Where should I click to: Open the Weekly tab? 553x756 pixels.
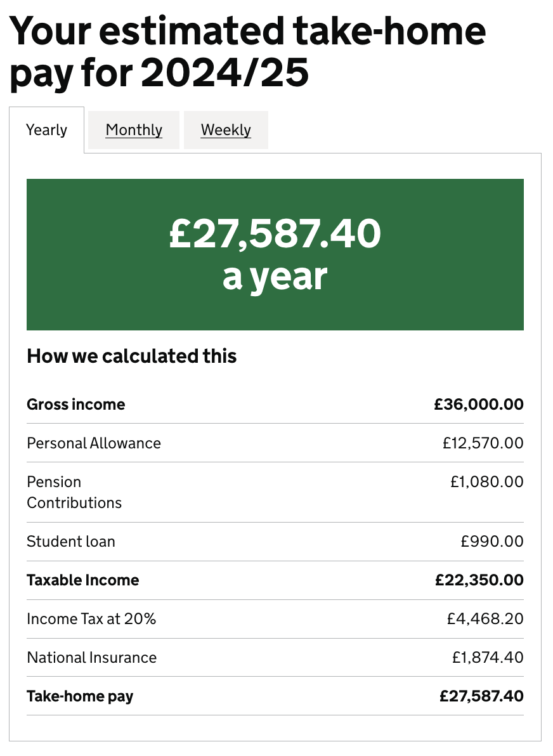pos(226,130)
